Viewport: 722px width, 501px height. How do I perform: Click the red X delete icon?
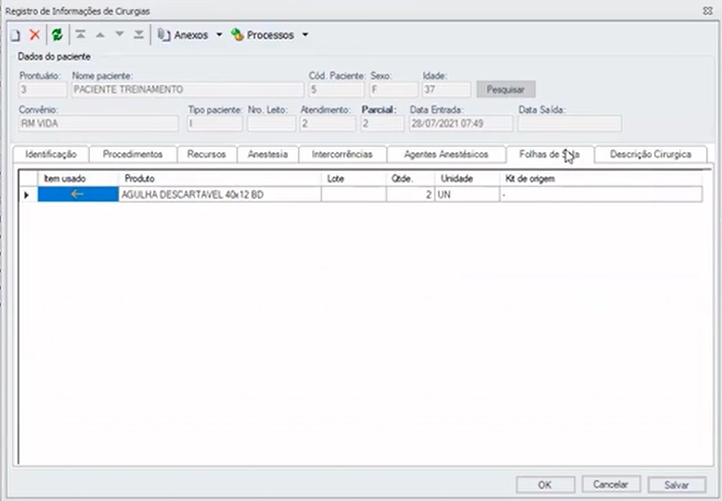35,35
